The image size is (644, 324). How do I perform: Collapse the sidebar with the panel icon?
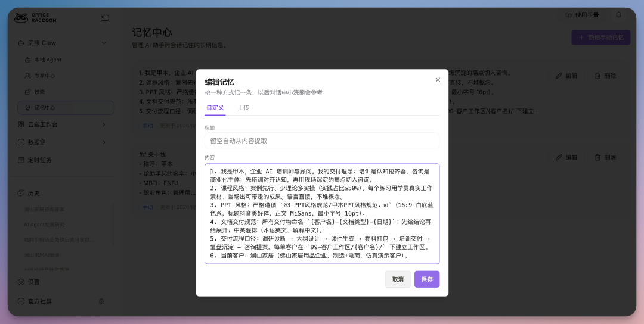[105, 18]
